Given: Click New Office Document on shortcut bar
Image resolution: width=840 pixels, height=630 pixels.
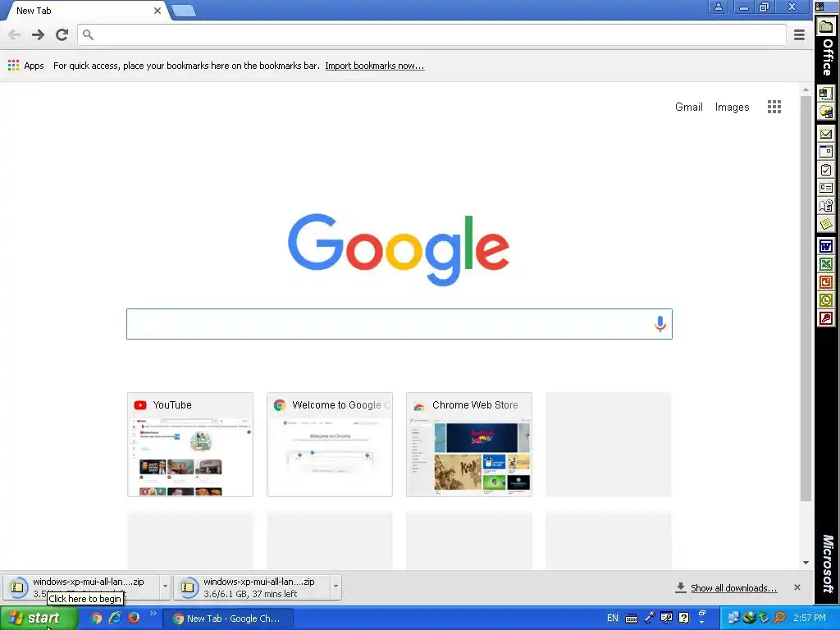Looking at the screenshot, I should 825,94.
